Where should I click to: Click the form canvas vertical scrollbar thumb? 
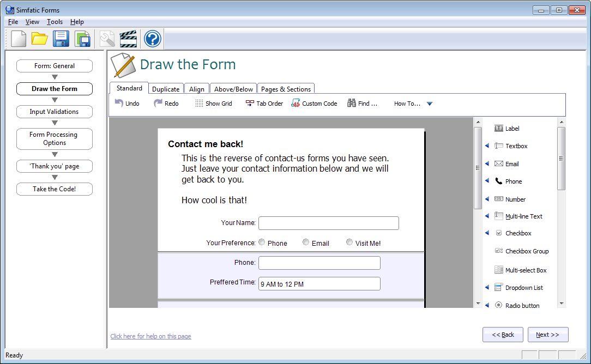click(x=478, y=168)
